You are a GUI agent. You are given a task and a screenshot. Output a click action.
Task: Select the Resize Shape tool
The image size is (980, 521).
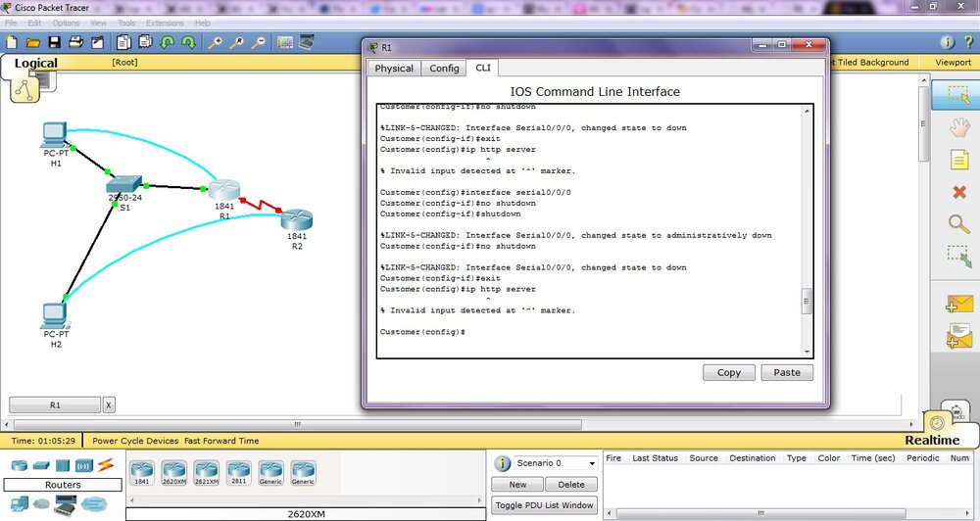[959, 257]
